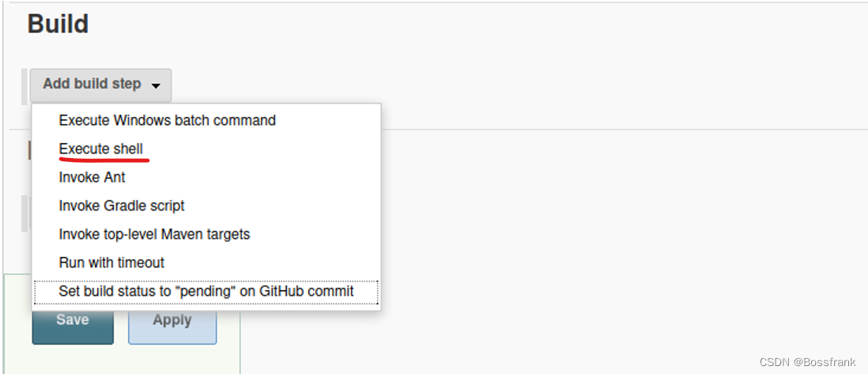
Task: Click the grey handle peeking behind Invoke Gradle script
Action: pos(25,212)
